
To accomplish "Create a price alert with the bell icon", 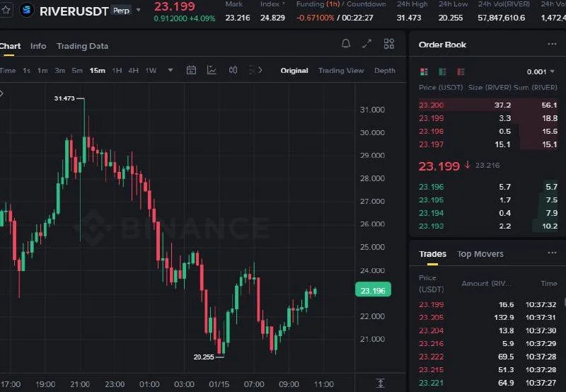I will pyautogui.click(x=346, y=44).
